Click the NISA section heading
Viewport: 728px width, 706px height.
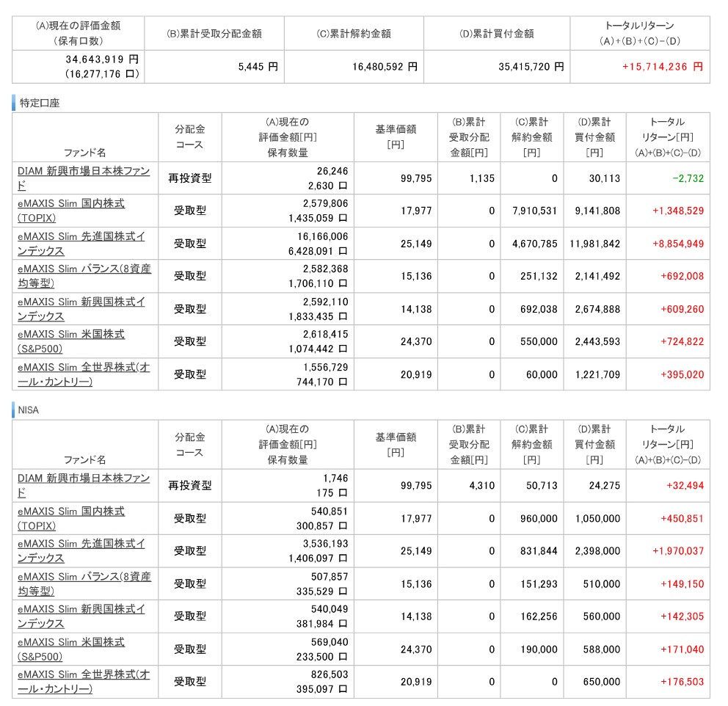pyautogui.click(x=29, y=410)
